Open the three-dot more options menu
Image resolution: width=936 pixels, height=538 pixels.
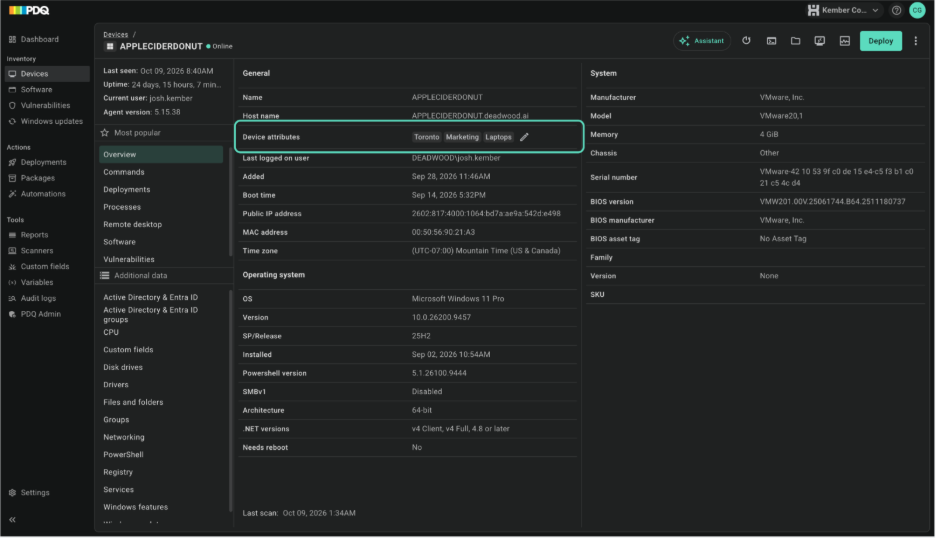pos(916,41)
